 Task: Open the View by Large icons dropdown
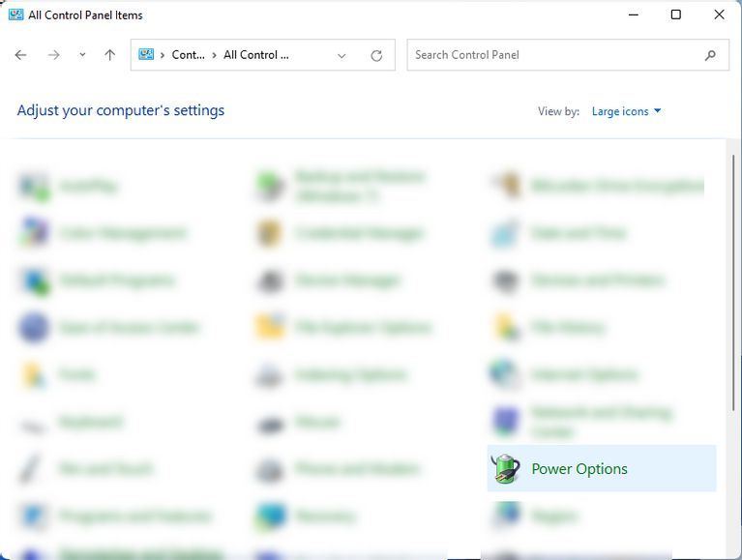coord(627,111)
